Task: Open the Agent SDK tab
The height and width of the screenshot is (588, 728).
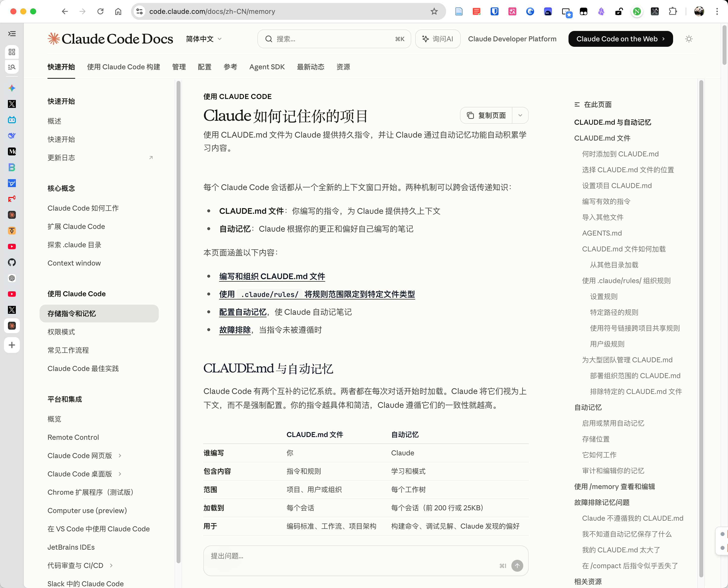Action: pyautogui.click(x=267, y=67)
